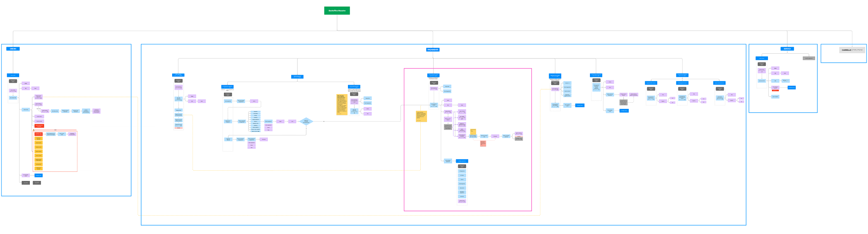This screenshot has height=234, width=868.
Task: Click the blue header node atop pink frame
Action: tap(433, 75)
